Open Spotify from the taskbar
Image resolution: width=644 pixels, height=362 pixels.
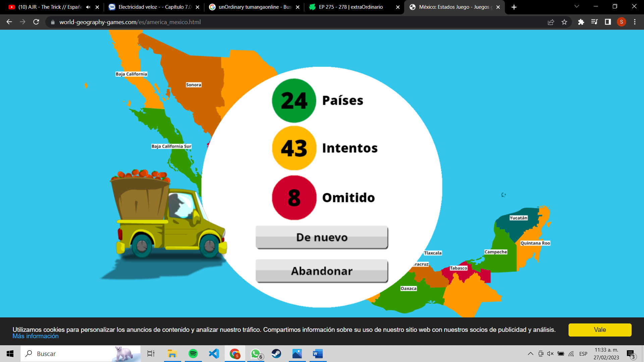click(193, 354)
